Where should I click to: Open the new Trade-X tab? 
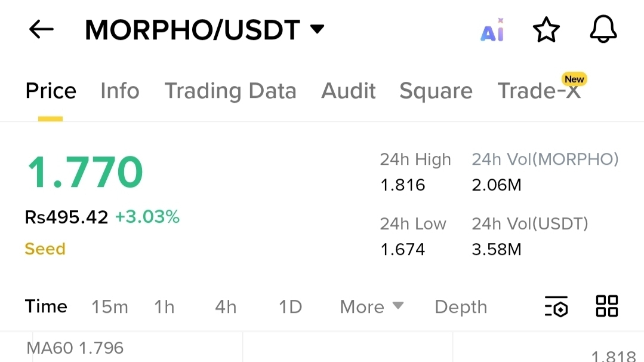tap(540, 91)
